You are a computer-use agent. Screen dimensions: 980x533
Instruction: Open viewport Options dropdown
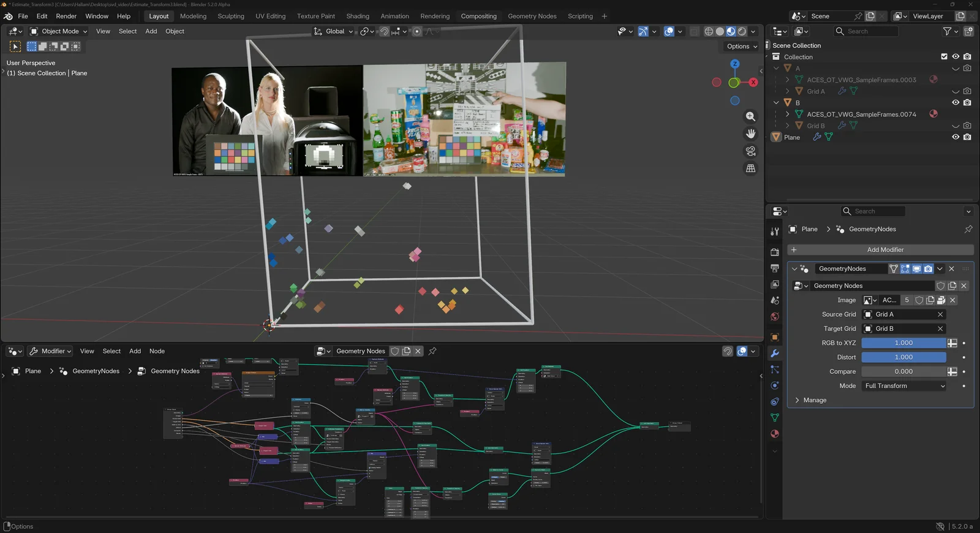coord(742,47)
